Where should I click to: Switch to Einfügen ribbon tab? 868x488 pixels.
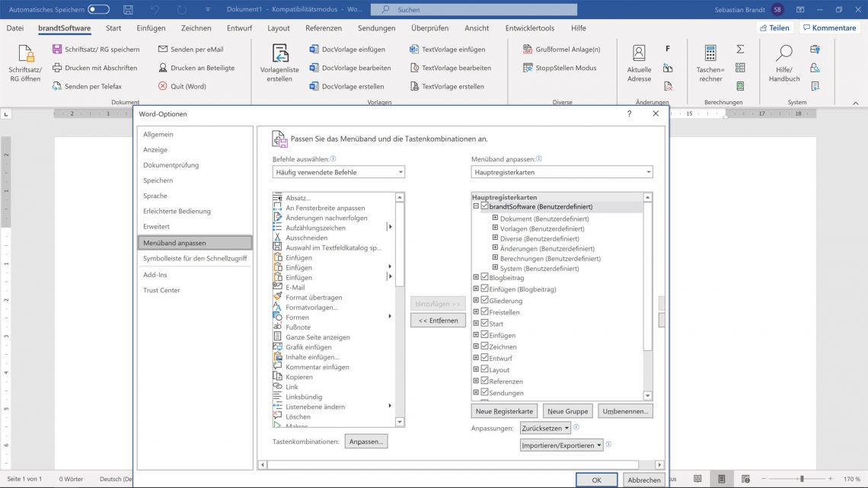click(x=151, y=28)
